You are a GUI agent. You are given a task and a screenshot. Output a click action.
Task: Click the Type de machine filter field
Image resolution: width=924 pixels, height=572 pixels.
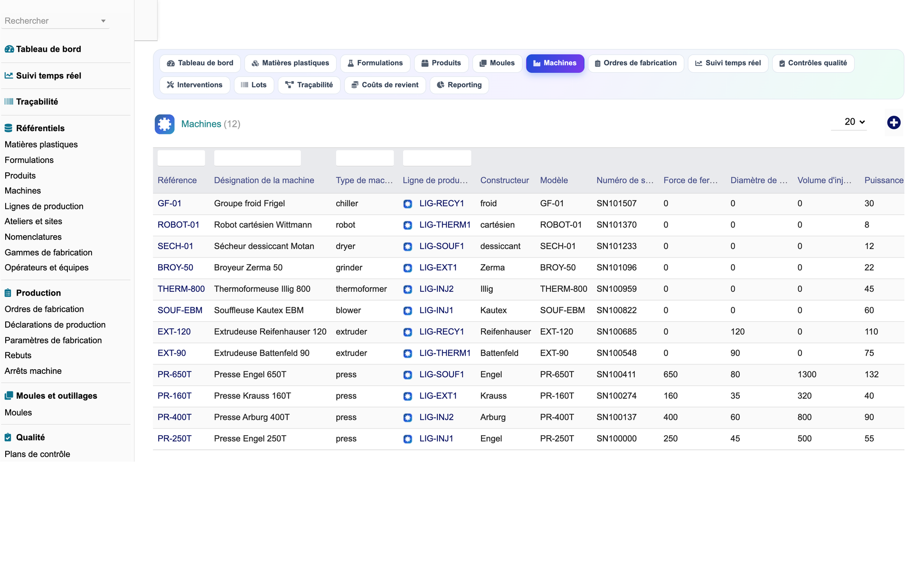[365, 158]
